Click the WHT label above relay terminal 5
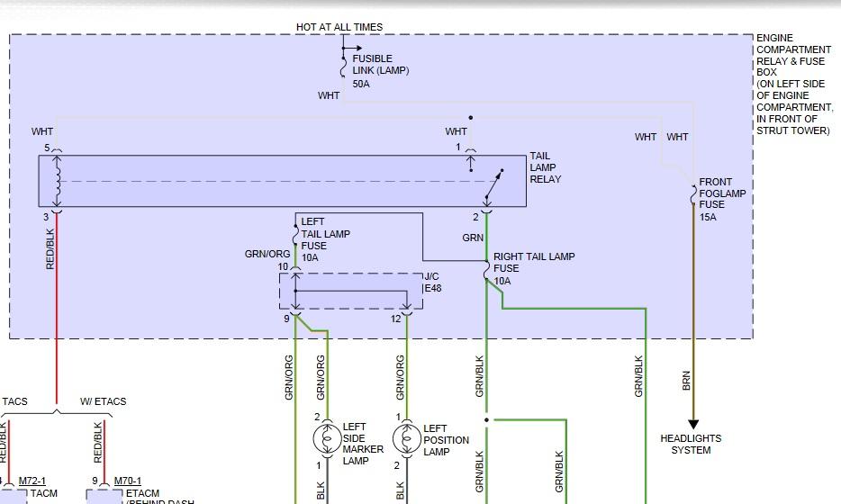841x504 pixels. pos(41,131)
